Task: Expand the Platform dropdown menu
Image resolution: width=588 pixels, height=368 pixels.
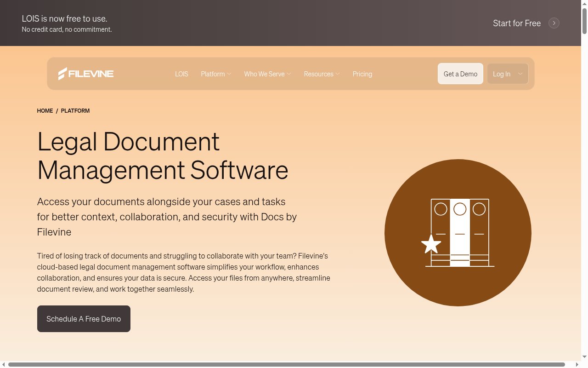Action: pos(216,74)
